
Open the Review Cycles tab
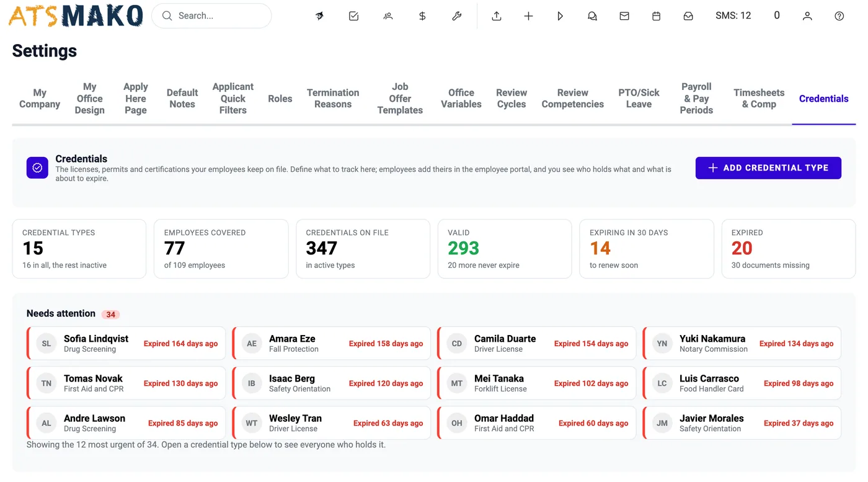point(511,99)
